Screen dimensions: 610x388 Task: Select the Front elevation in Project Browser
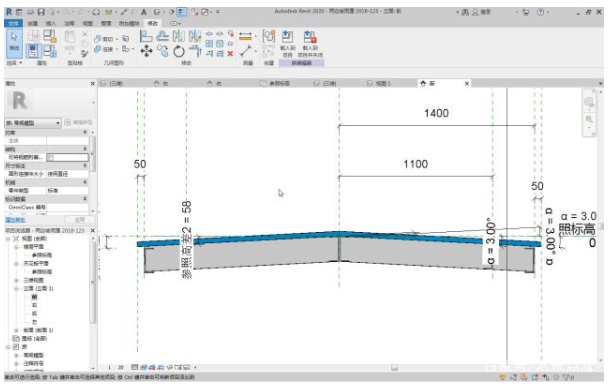pos(34,297)
